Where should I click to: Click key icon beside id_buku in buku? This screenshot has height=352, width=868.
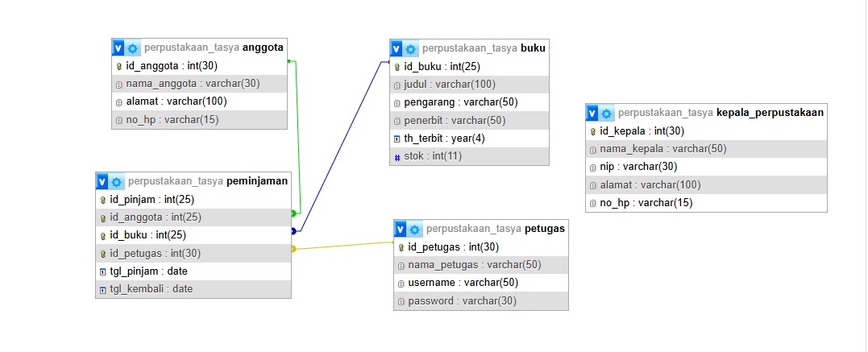397,68
